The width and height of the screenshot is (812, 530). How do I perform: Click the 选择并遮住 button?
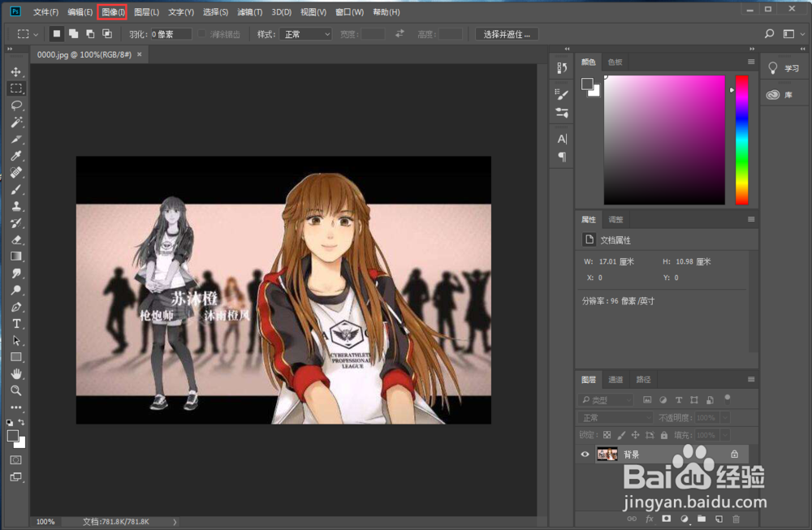point(507,34)
